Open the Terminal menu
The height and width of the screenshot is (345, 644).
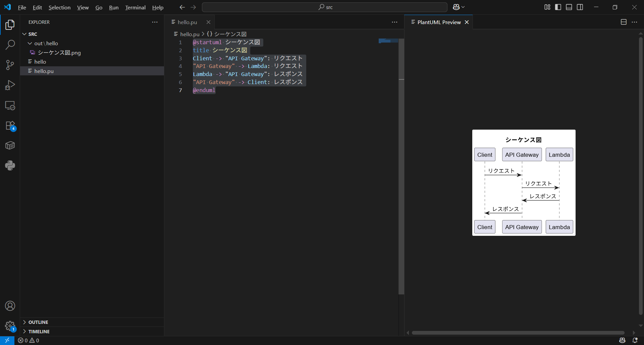point(135,7)
